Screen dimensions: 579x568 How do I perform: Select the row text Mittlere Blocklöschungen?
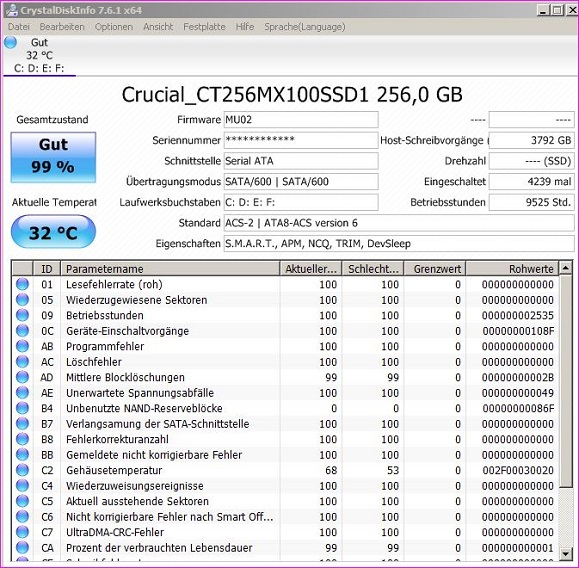click(x=125, y=377)
